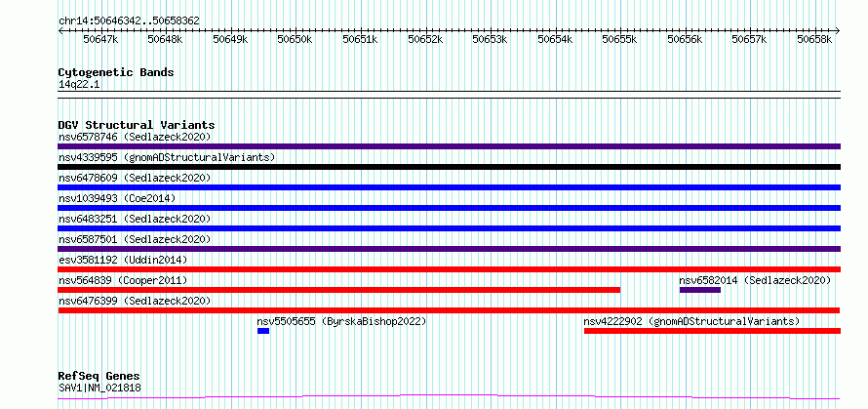Click the 50654k ruler mark

tap(555, 39)
